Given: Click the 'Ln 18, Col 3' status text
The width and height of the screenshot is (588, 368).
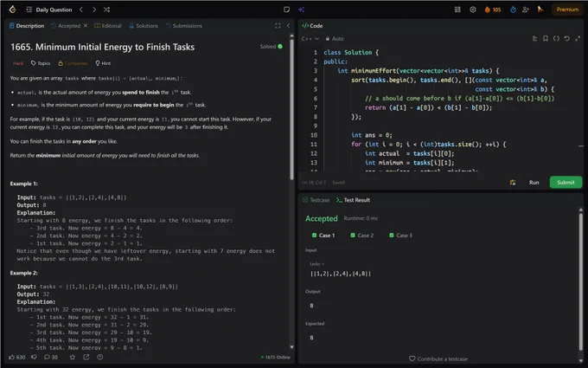Looking at the screenshot, I should 314,183.
